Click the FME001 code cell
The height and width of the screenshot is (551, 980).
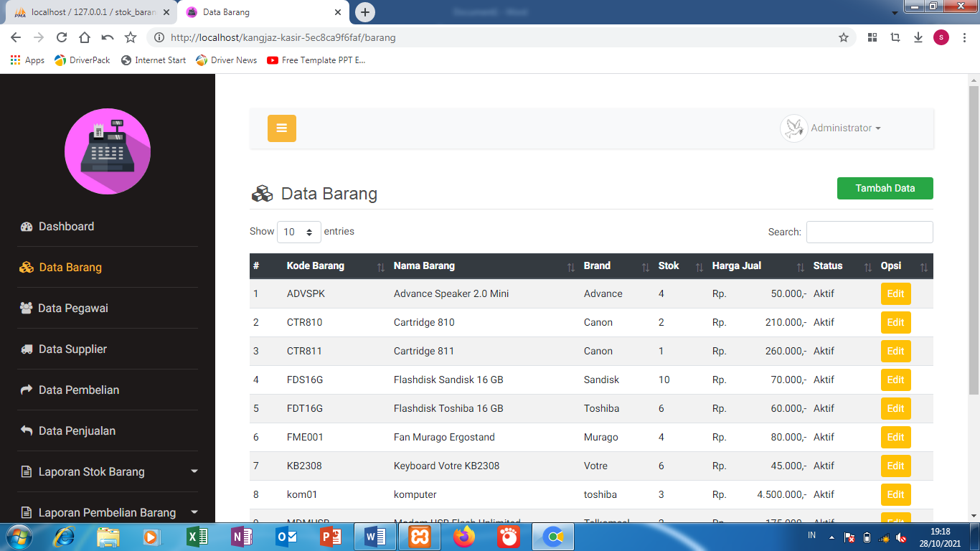click(x=305, y=438)
